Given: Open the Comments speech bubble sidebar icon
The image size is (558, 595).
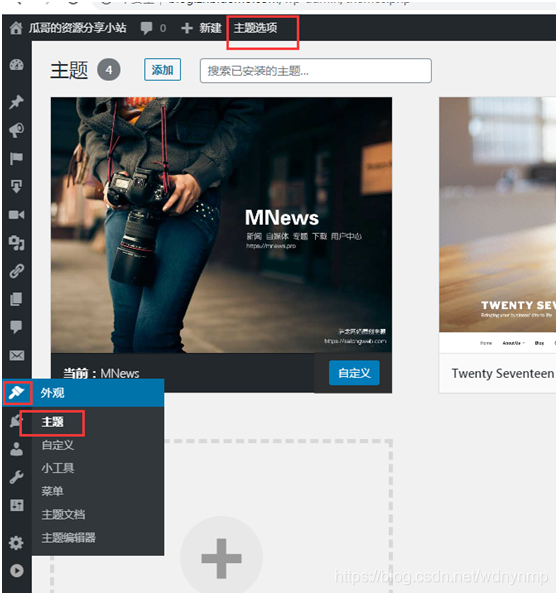Looking at the screenshot, I should pyautogui.click(x=16, y=327).
